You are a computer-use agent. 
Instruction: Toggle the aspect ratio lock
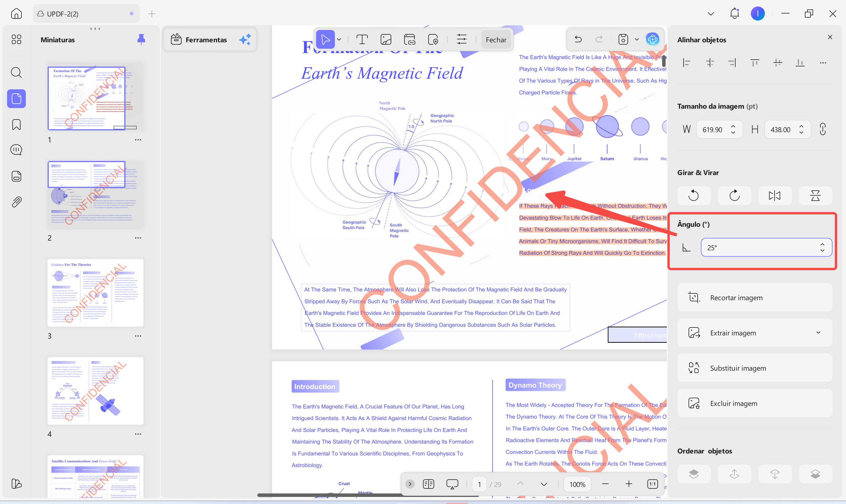pyautogui.click(x=823, y=130)
